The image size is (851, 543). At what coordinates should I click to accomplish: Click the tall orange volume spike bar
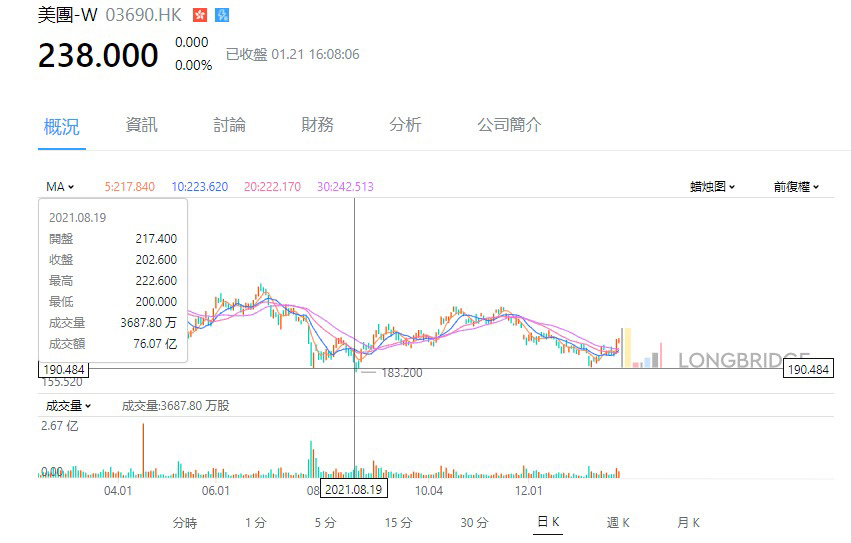143,450
